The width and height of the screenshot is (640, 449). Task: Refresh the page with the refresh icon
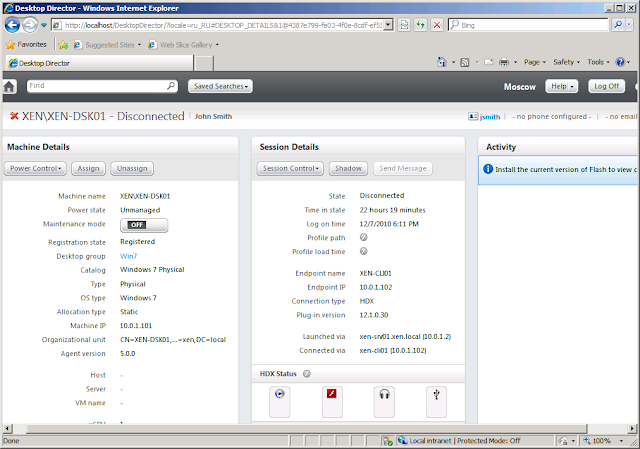tap(420, 25)
